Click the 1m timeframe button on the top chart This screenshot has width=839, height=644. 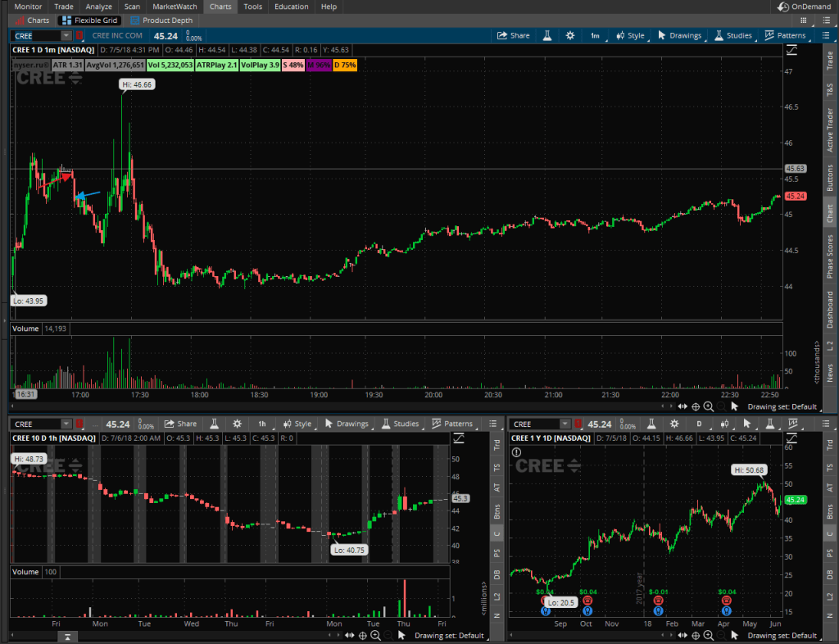[x=594, y=36]
